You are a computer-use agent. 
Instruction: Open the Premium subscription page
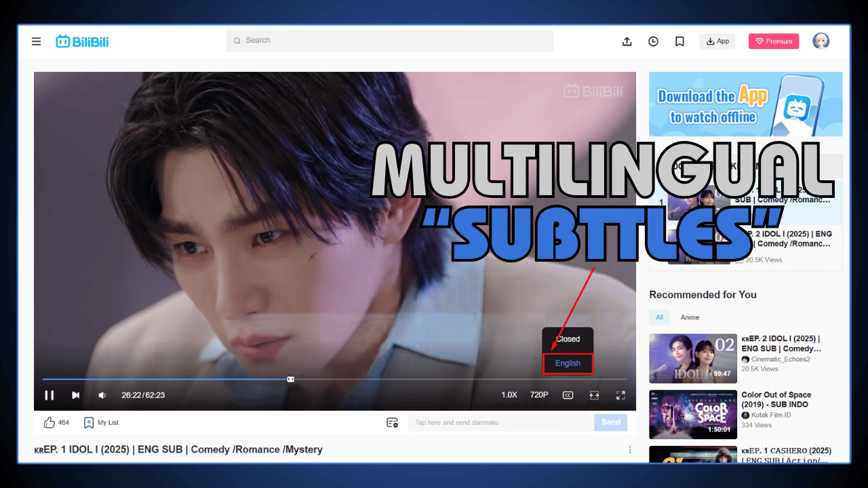[774, 41]
